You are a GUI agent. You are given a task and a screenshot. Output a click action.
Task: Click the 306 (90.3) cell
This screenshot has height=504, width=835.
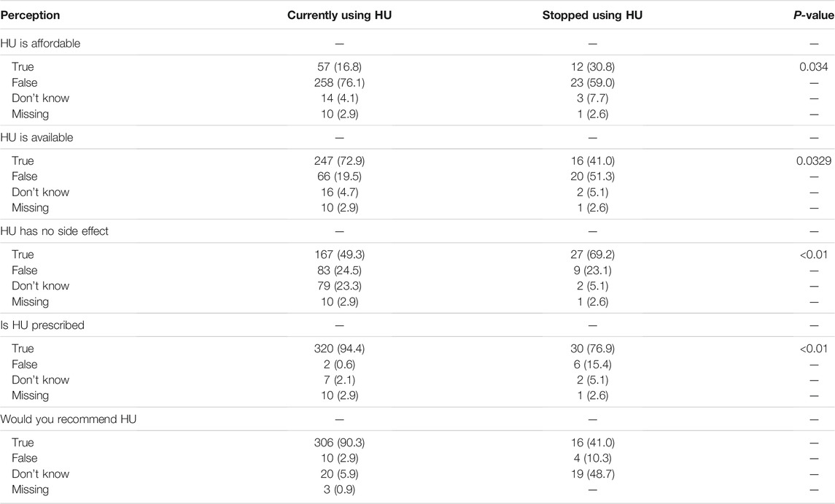pyautogui.click(x=339, y=443)
